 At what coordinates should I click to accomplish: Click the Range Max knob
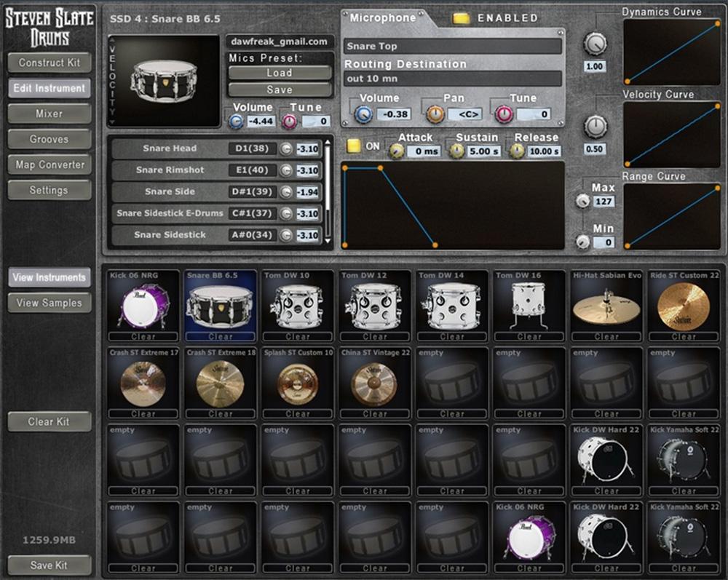pos(582,201)
